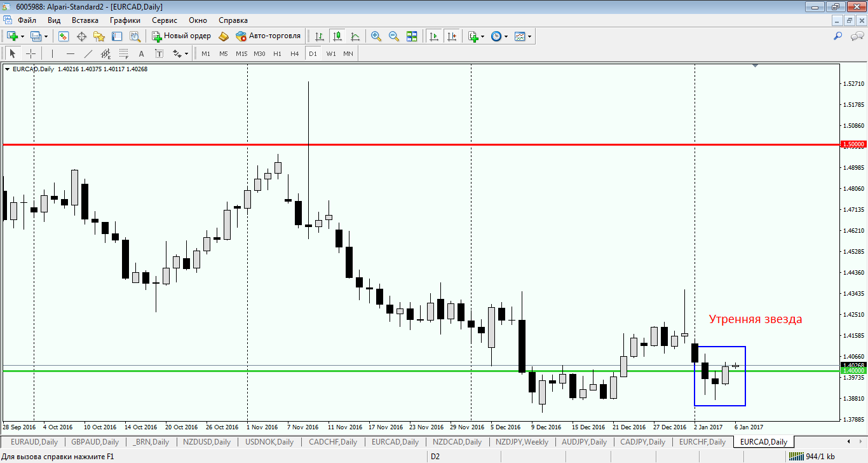
Task: Toggle candlestick chart display mode
Action: (x=337, y=36)
